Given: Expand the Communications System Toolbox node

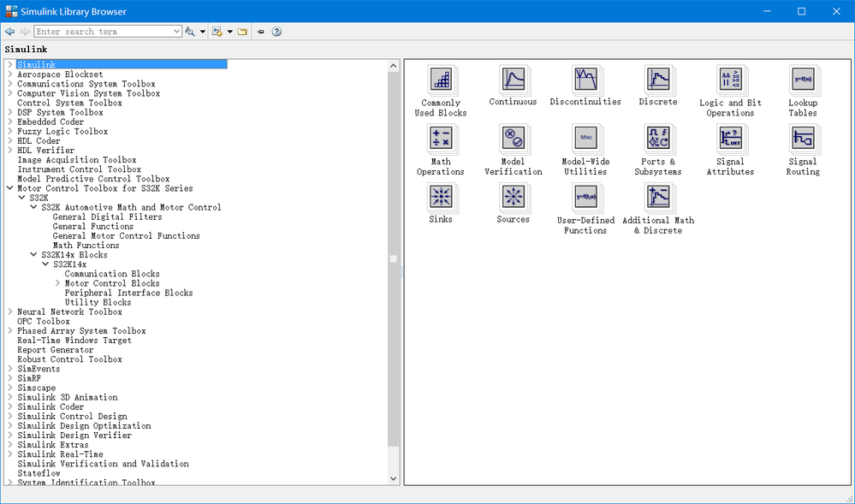Looking at the screenshot, I should (x=10, y=84).
